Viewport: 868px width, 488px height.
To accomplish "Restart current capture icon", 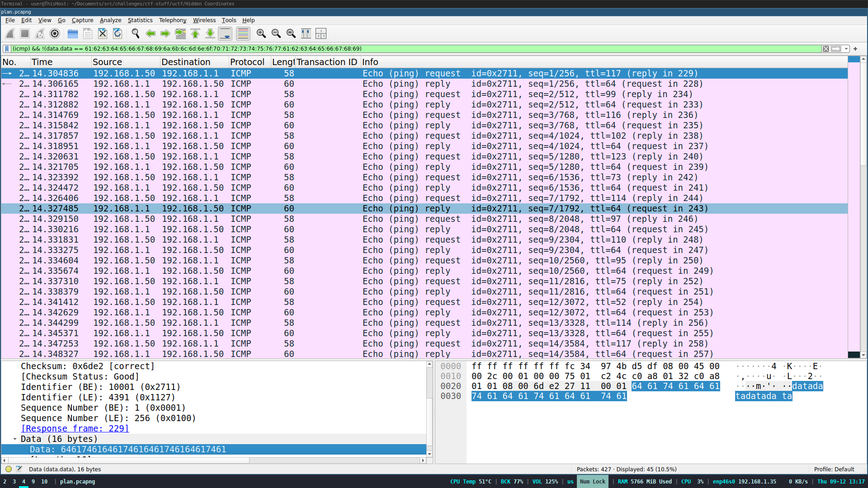I will (x=40, y=33).
